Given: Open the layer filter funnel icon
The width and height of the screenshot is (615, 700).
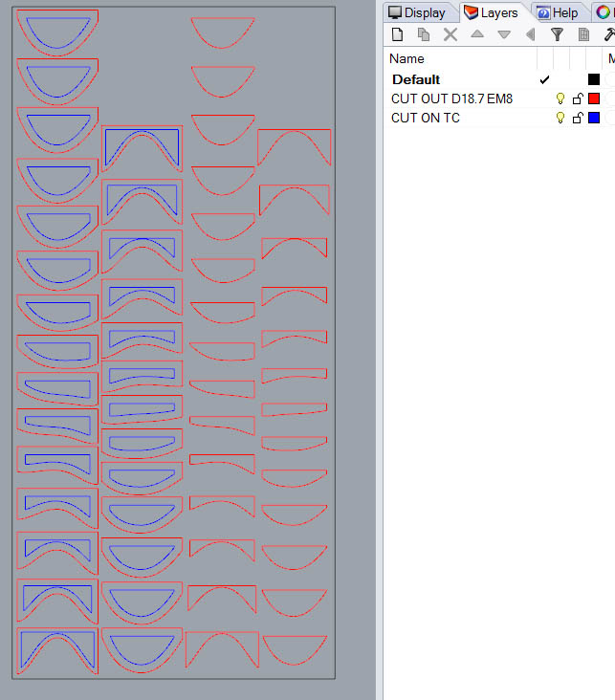Looking at the screenshot, I should [x=557, y=34].
